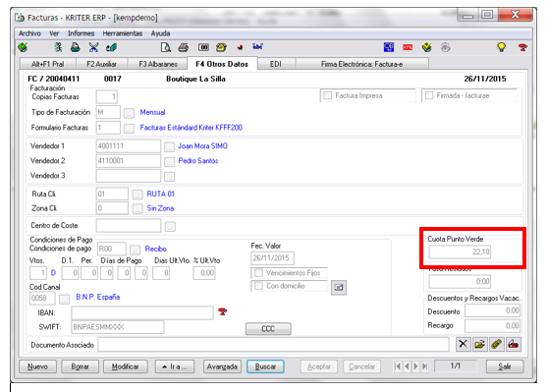Click the red telephone icon at toolbar right
This screenshot has height=392, width=548.
tap(522, 47)
